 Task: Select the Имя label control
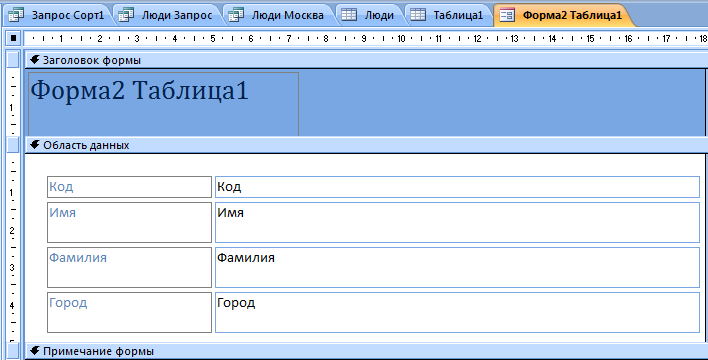129,222
